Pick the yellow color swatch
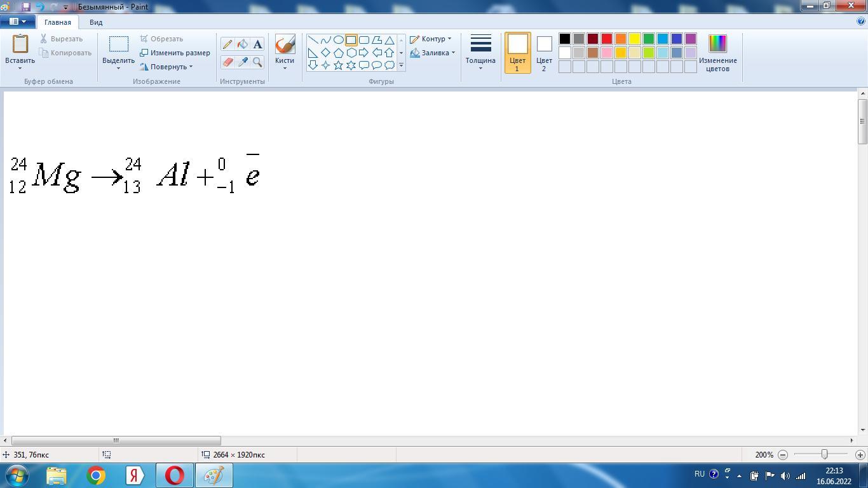 [x=635, y=39]
